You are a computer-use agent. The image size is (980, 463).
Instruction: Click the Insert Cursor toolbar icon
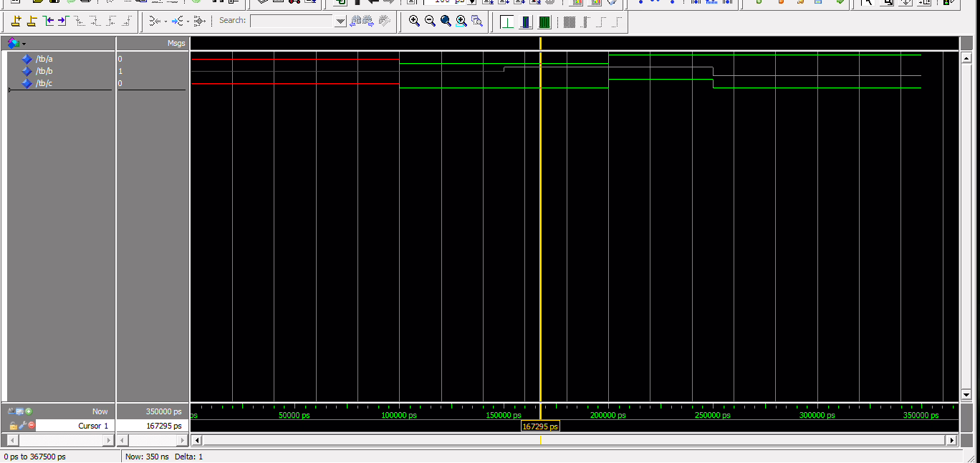[16, 21]
